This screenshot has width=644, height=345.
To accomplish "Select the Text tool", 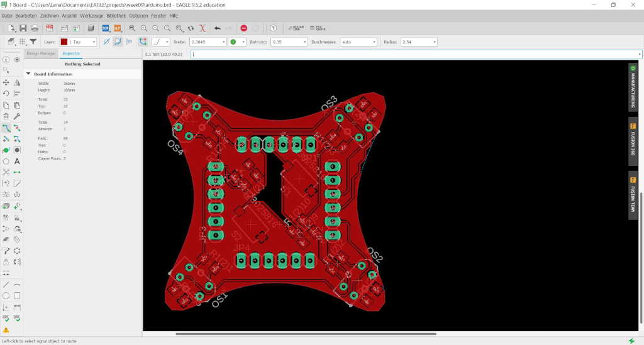I will tap(17, 162).
